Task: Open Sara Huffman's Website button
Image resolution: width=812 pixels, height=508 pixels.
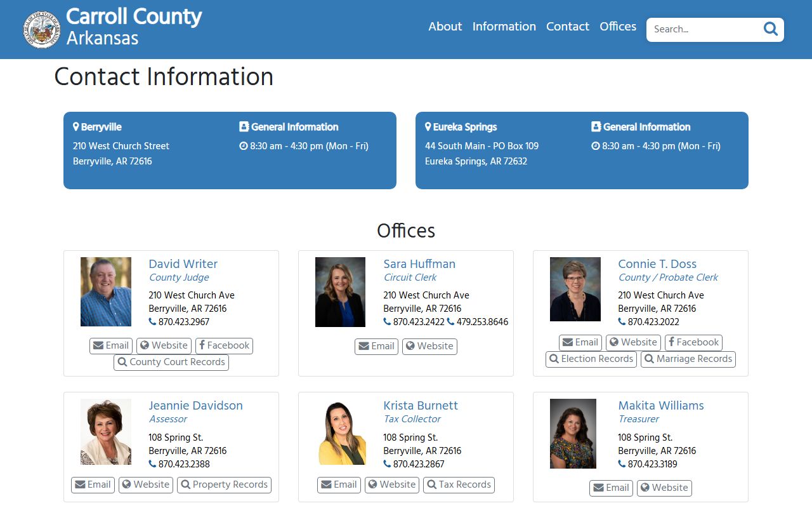Action: [x=429, y=347]
